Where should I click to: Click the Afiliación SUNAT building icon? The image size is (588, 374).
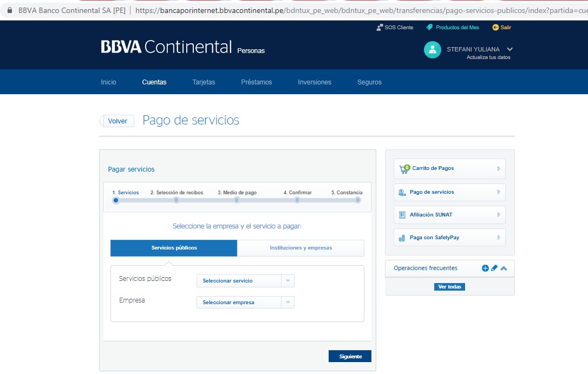pos(402,215)
